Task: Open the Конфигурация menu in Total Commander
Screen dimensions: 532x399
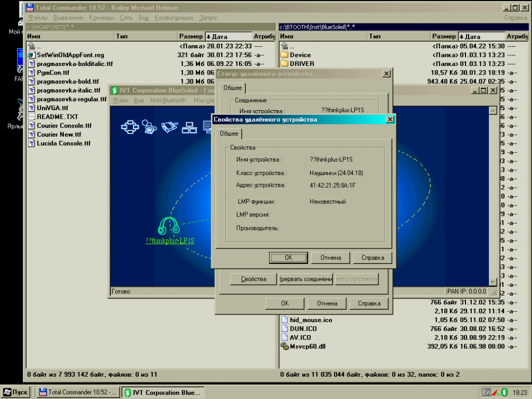Action: pyautogui.click(x=173, y=18)
